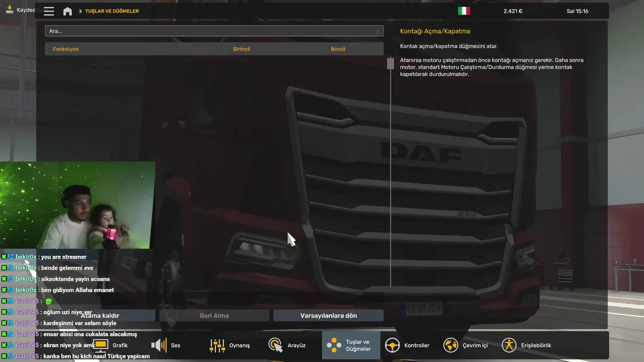This screenshot has width=644, height=362.
Task: Click chat message 'ben gidiyom Allaha emanet'
Action: point(77,290)
